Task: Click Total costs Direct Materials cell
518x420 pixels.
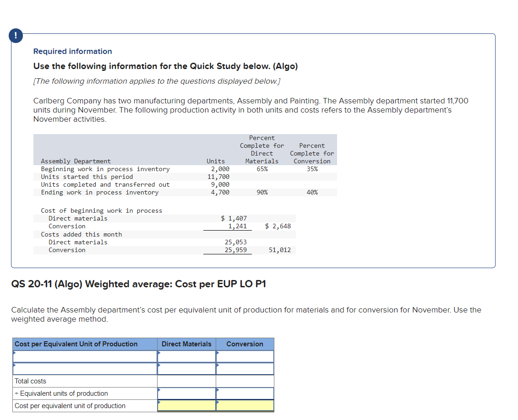Action: coord(187,381)
